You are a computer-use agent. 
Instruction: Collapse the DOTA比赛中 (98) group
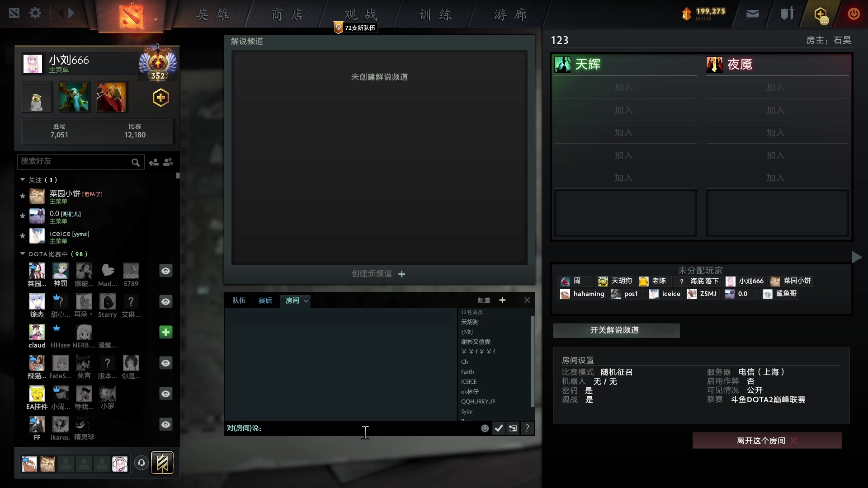[23, 254]
